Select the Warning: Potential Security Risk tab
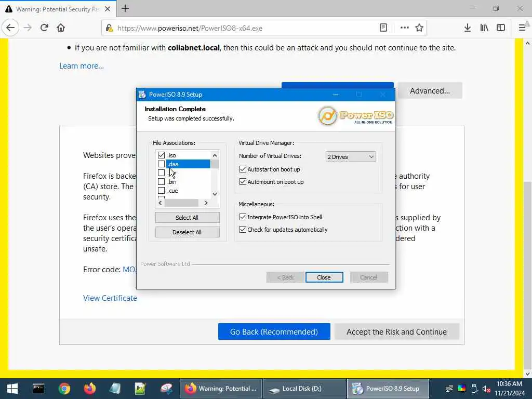Viewport: 532px width, 399px height. (x=58, y=9)
